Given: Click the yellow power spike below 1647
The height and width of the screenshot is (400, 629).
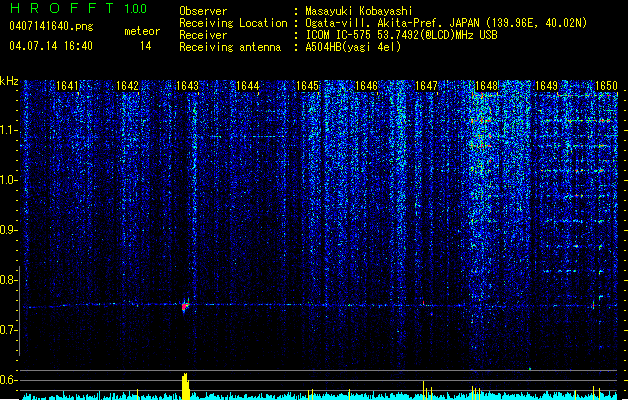Looking at the screenshot, I should tap(424, 390).
